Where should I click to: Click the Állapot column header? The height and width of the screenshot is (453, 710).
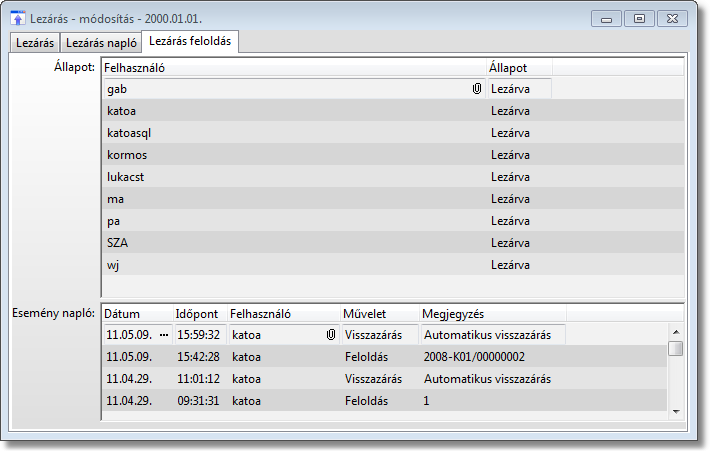519,68
